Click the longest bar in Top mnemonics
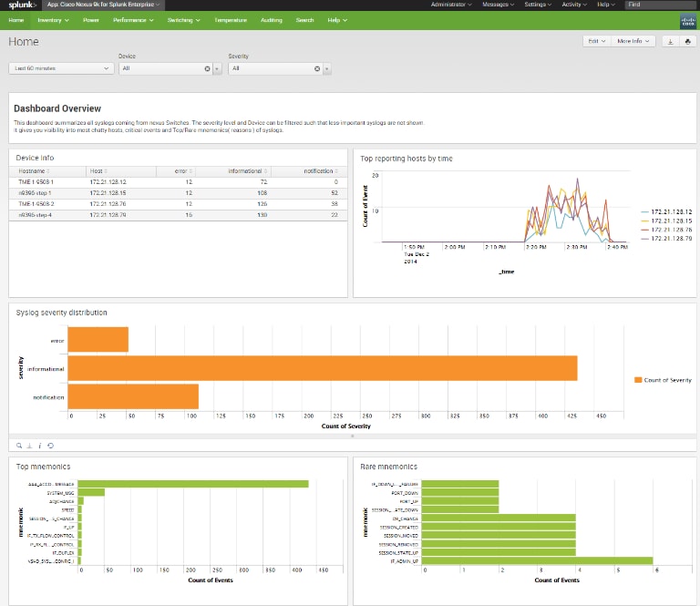 (x=193, y=484)
